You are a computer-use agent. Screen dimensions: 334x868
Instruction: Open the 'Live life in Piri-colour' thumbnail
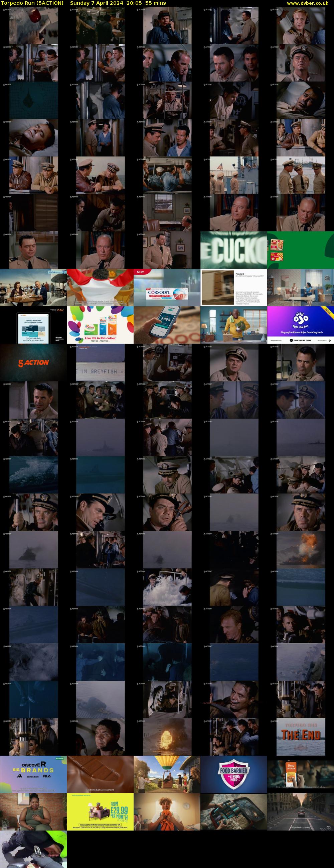click(x=100, y=325)
